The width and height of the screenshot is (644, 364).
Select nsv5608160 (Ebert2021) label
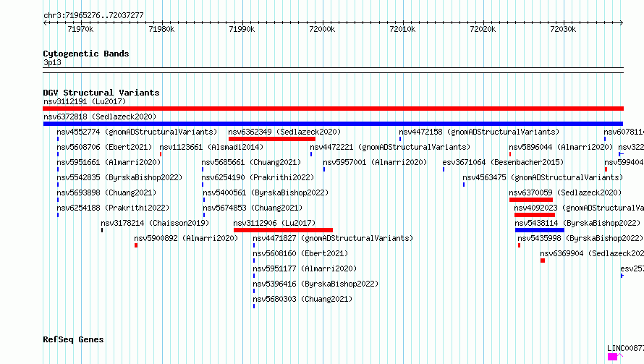[x=300, y=253]
